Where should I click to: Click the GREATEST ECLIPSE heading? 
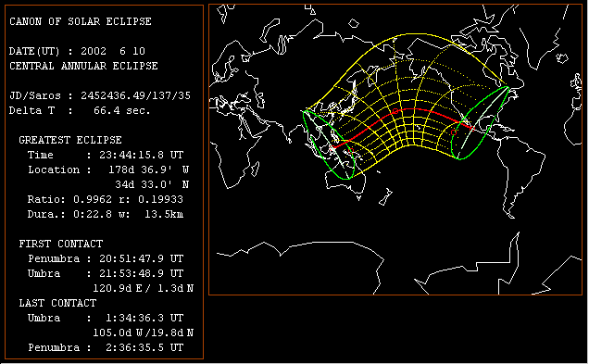click(70, 140)
